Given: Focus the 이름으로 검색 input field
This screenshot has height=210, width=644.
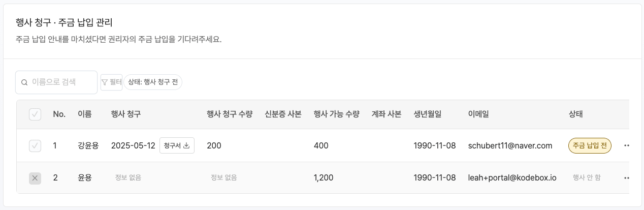Looking at the screenshot, I should (61, 82).
